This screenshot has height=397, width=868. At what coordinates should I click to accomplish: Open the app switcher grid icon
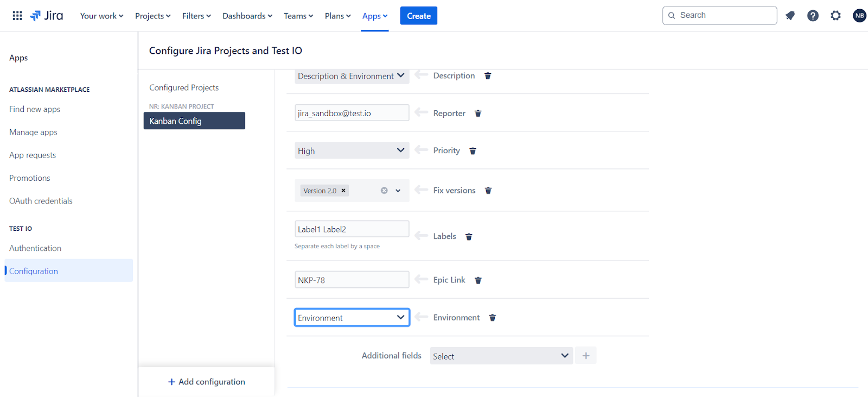point(17,16)
